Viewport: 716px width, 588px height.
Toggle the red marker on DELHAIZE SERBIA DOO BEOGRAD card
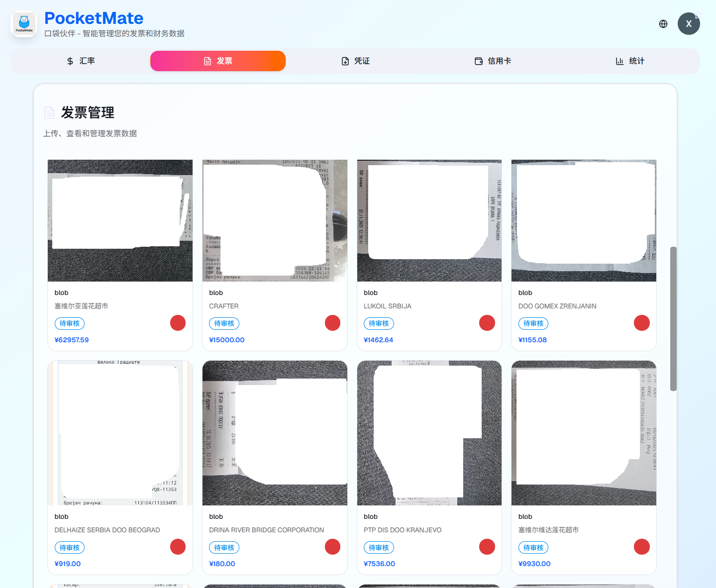pos(178,547)
